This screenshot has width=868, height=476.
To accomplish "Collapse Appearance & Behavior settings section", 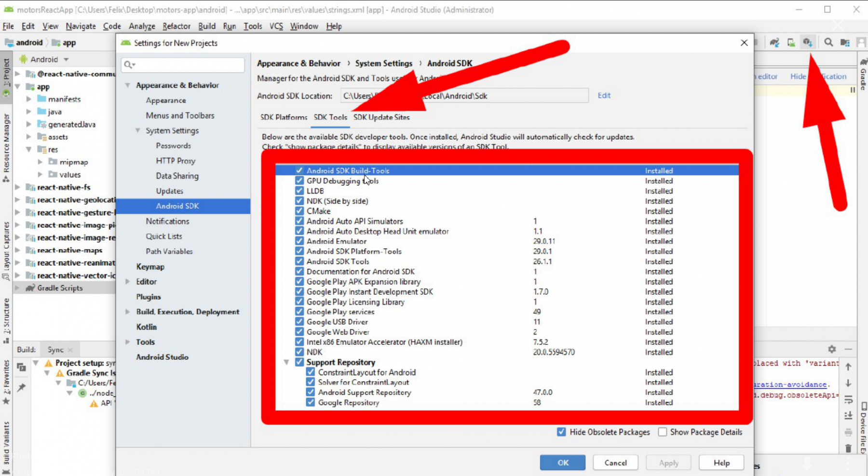I will 128,85.
